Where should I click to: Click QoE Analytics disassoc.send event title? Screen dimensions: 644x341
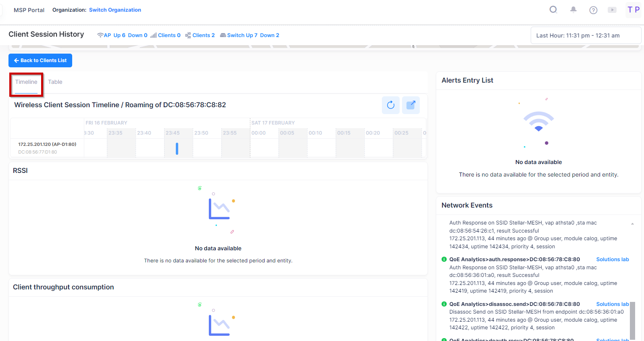tap(515, 304)
